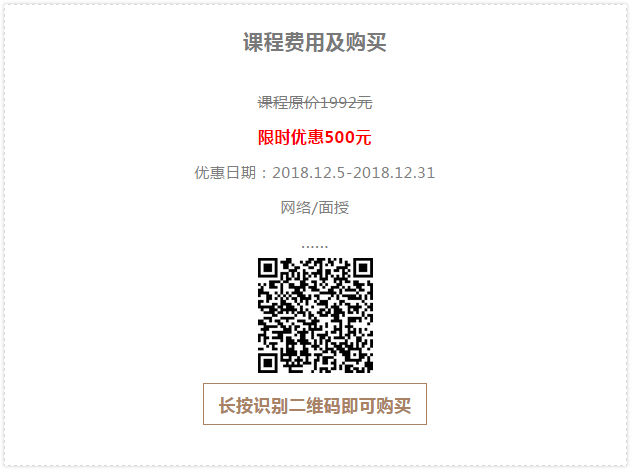The height and width of the screenshot is (471, 633).
Task: Click the QR code image center
Action: coord(315,315)
